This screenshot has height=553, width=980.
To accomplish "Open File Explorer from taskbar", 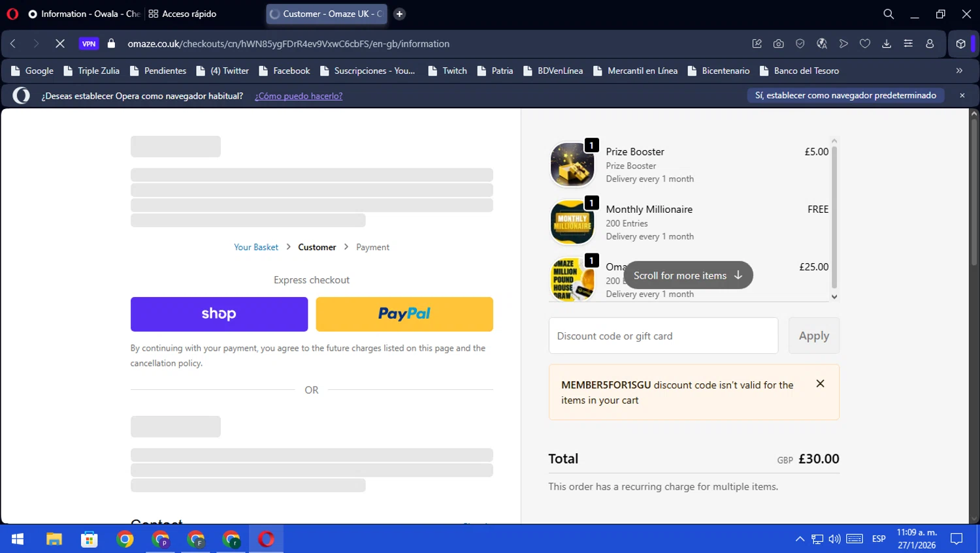I will pos(54,539).
